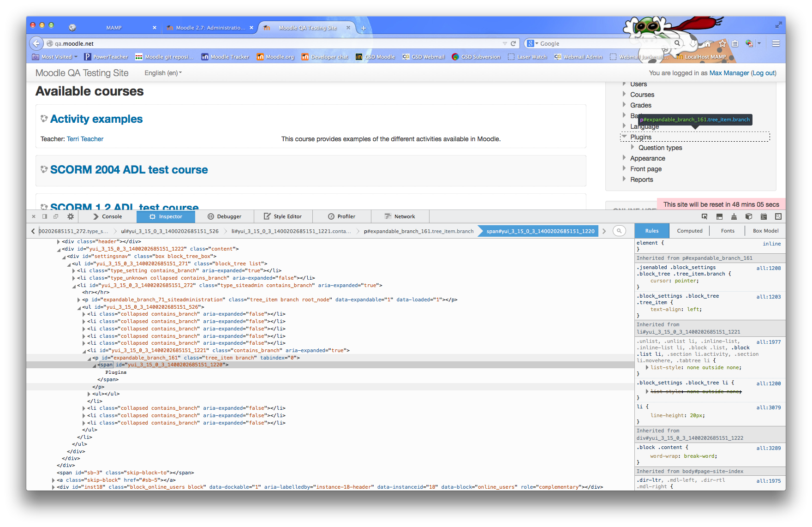Open the Network tab
Image resolution: width=812 pixels, height=527 pixels.
[x=400, y=216]
